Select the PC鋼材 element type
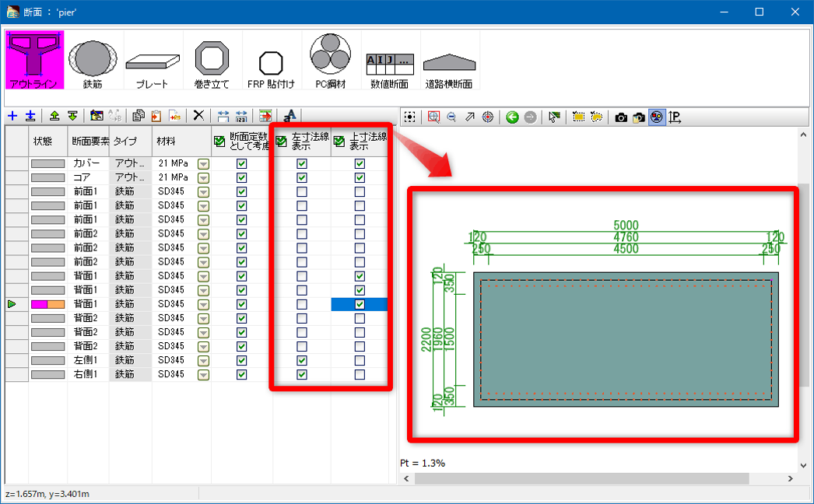 tap(330, 61)
